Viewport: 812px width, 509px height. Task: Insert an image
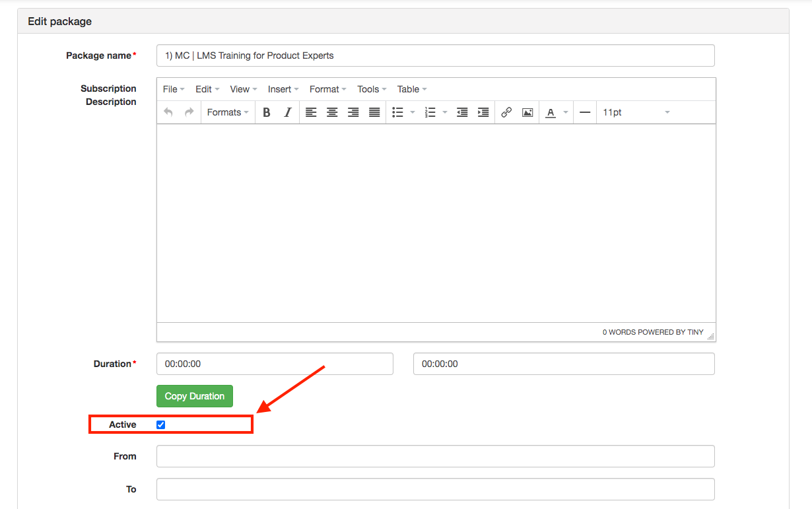pyautogui.click(x=527, y=112)
